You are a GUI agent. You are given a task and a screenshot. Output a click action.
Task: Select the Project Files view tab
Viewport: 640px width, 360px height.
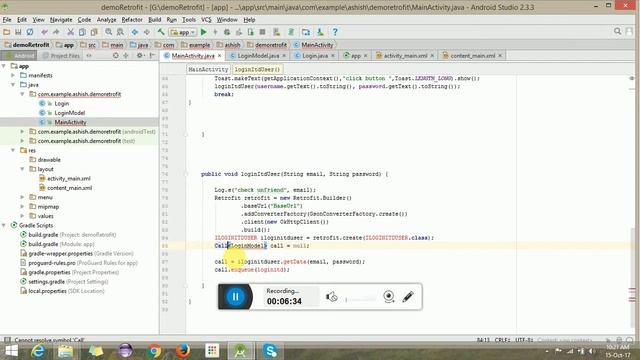(61, 56)
